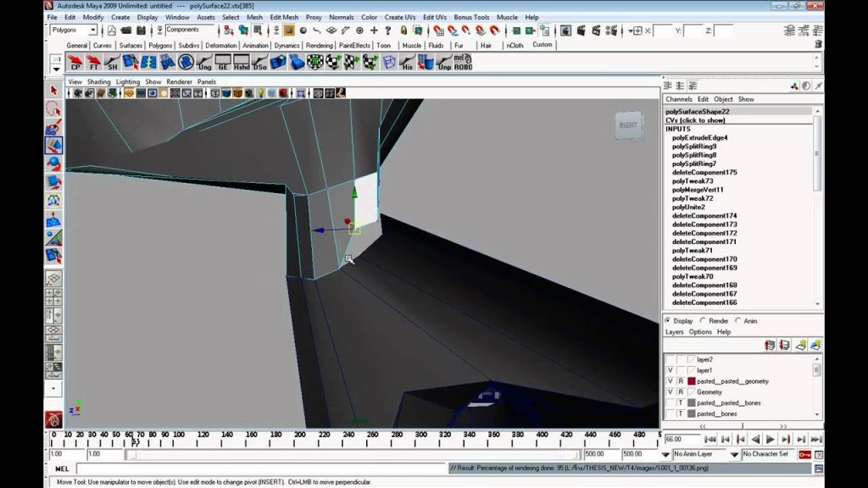868x488 pixels.
Task: Click the FT shelf button
Action: pos(93,62)
